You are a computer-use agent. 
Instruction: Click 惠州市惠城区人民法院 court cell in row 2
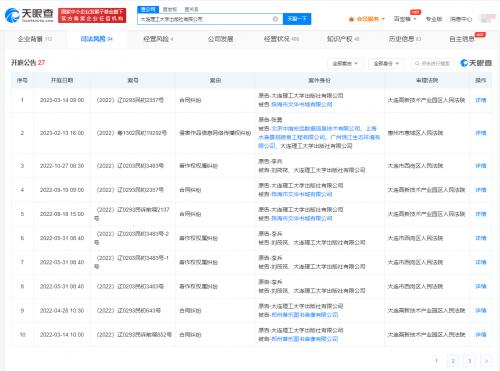(415, 133)
